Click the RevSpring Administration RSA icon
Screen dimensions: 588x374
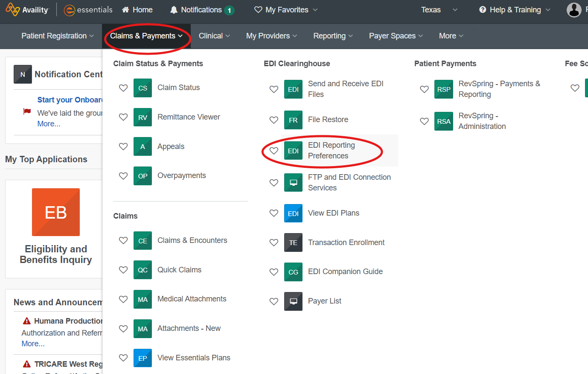click(444, 121)
